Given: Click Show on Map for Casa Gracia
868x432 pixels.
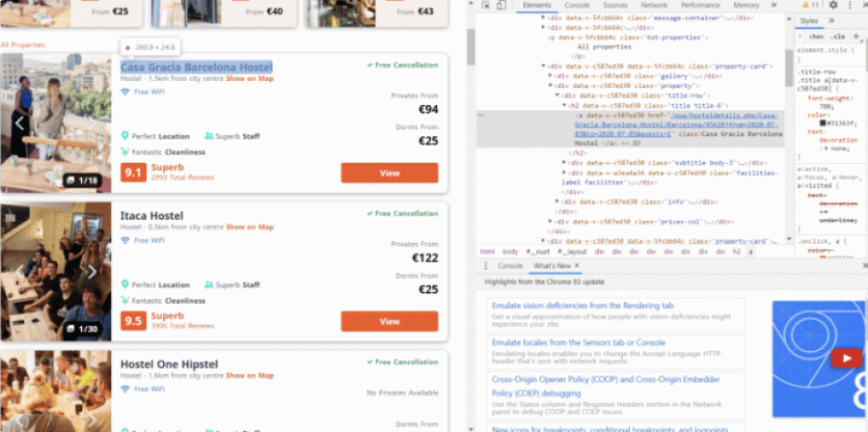Looking at the screenshot, I should 250,78.
